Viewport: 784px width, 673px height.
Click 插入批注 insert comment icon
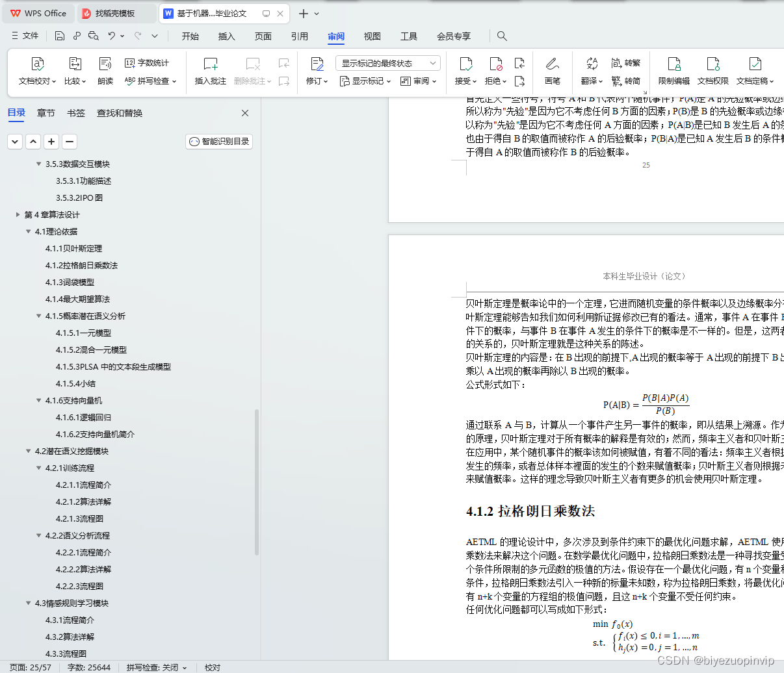(211, 64)
